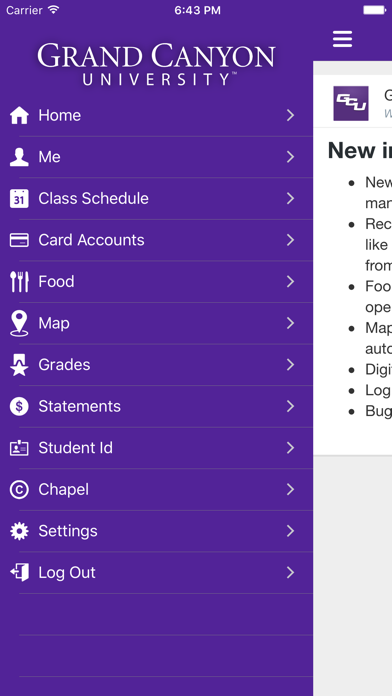
Task: Choose the Food fork and knife icon
Action: click(x=19, y=281)
